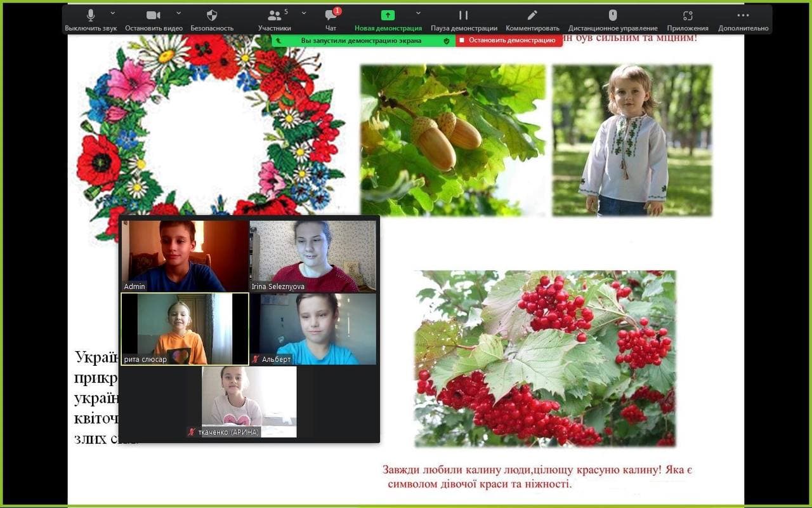
Task: Select the рита слюсар video tile
Action: (x=185, y=328)
